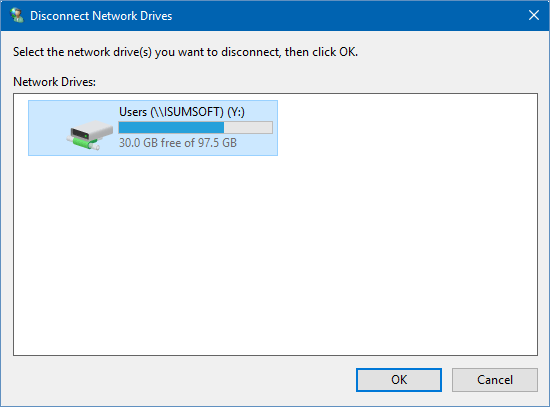Click the gray free portion of the capacity bar
This screenshot has width=550, height=407.
coord(248,127)
